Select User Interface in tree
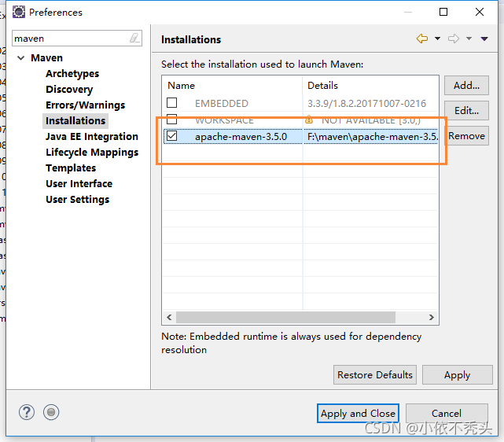 click(79, 184)
